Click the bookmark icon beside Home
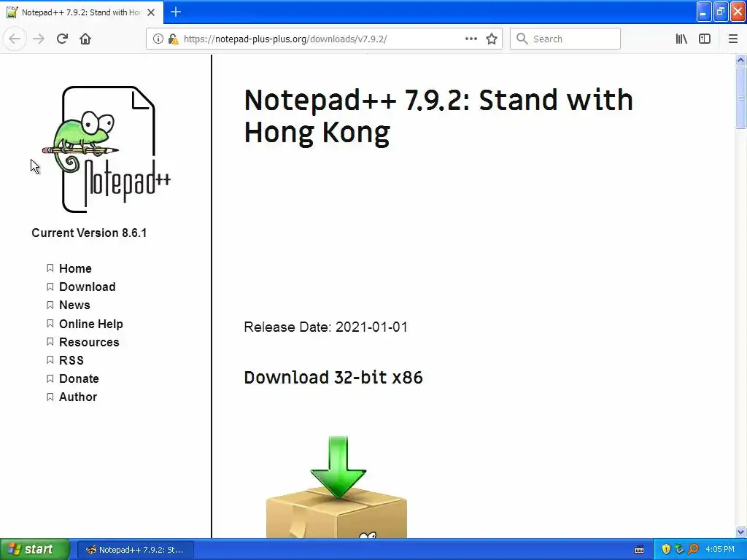Viewport: 747px width, 560px height. pos(50,268)
